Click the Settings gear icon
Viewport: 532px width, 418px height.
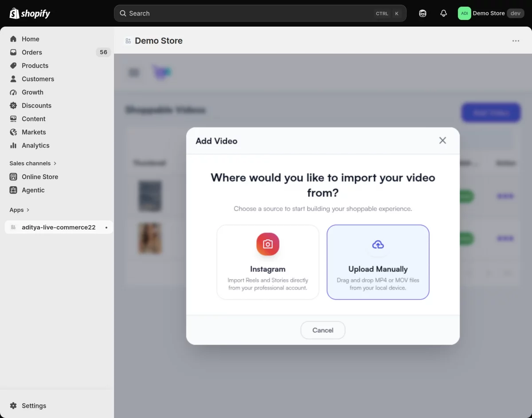[13, 406]
